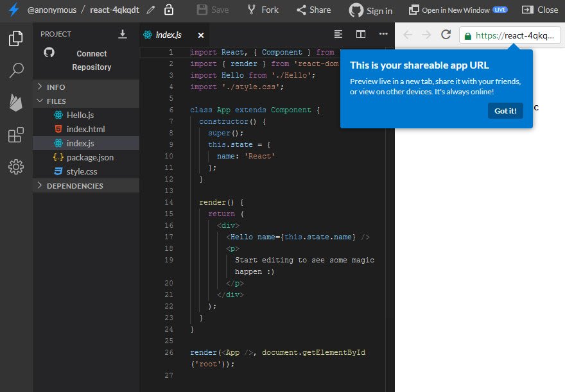Select package.json in the file tree

(x=90, y=157)
